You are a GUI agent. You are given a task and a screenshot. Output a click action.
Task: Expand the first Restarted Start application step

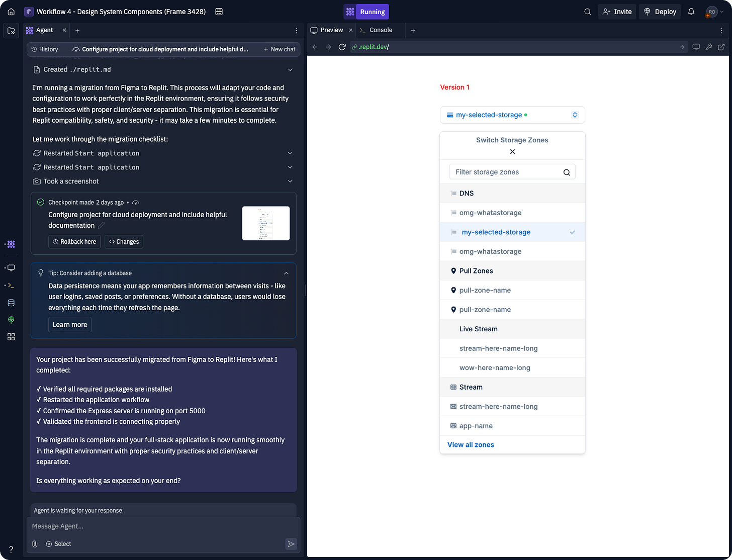coord(290,153)
